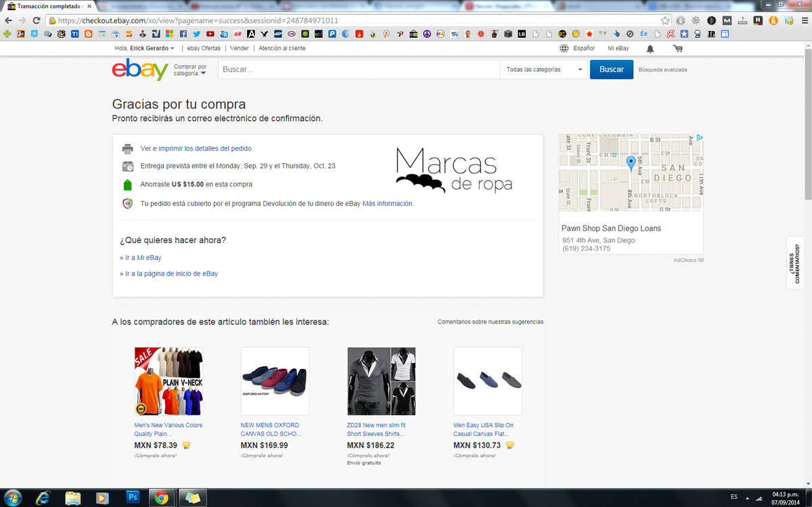812x507 pixels.
Task: Expand Comprar por categoría dropdown
Action: (190, 70)
